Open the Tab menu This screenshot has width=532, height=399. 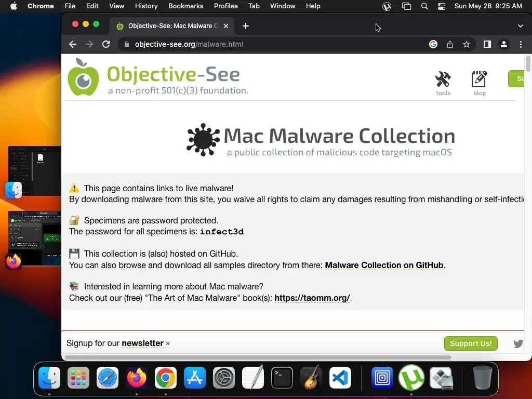[x=254, y=6]
